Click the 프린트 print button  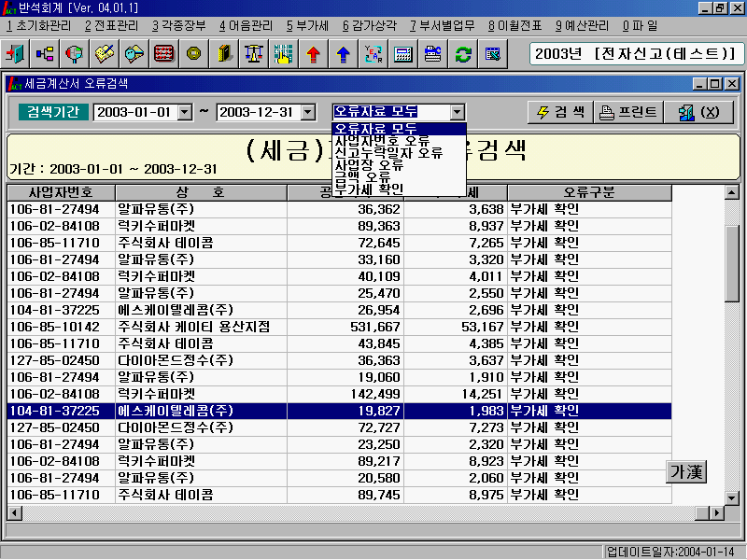tap(628, 112)
